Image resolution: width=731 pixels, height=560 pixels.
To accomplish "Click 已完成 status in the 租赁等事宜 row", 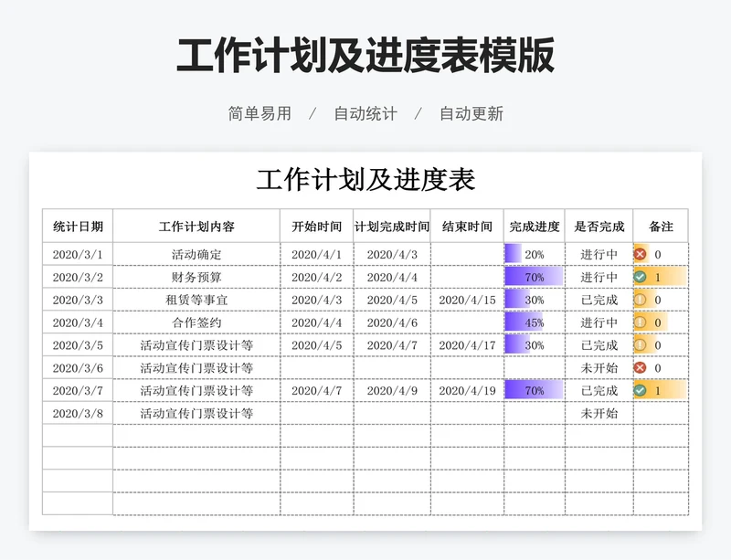I will pyautogui.click(x=599, y=300).
